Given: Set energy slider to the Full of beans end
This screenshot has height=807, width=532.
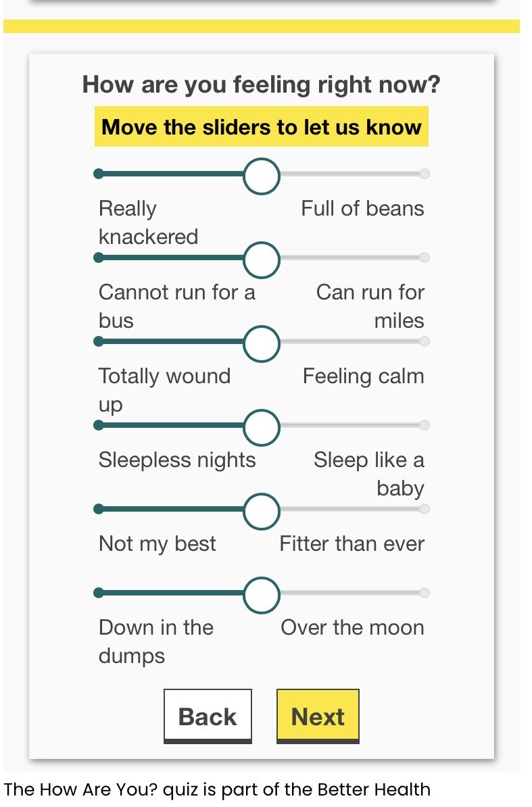Looking at the screenshot, I should click(424, 174).
